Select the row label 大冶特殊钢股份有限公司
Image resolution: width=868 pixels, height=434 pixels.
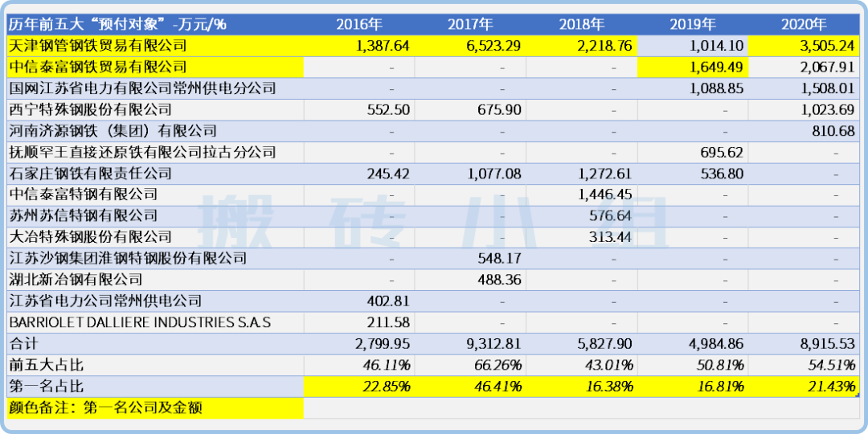point(91,237)
